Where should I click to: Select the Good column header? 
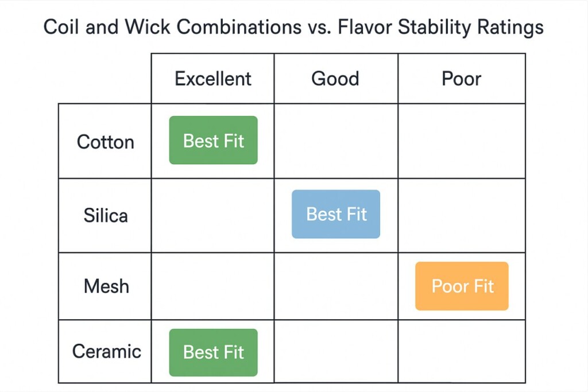tap(336, 78)
